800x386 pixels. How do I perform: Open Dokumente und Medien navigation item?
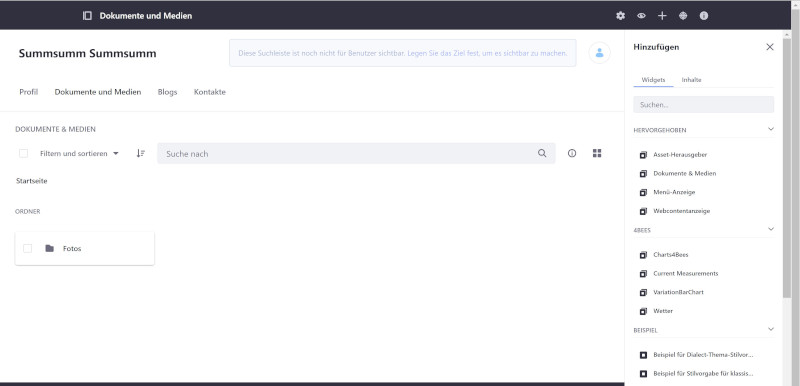[98, 92]
